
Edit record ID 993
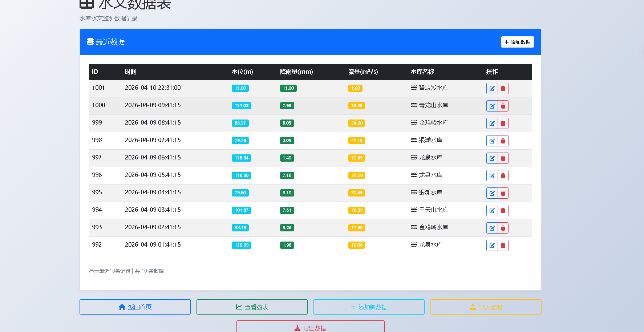point(492,228)
